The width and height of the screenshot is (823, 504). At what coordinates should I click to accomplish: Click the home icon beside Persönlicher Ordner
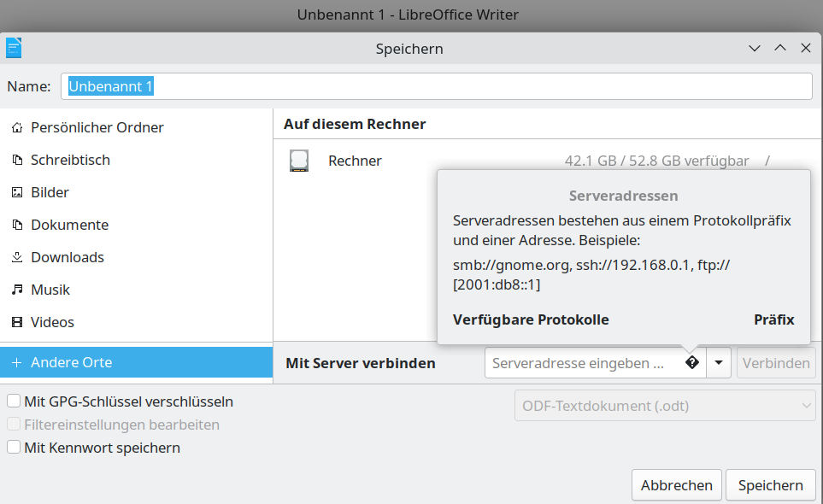tap(17, 127)
